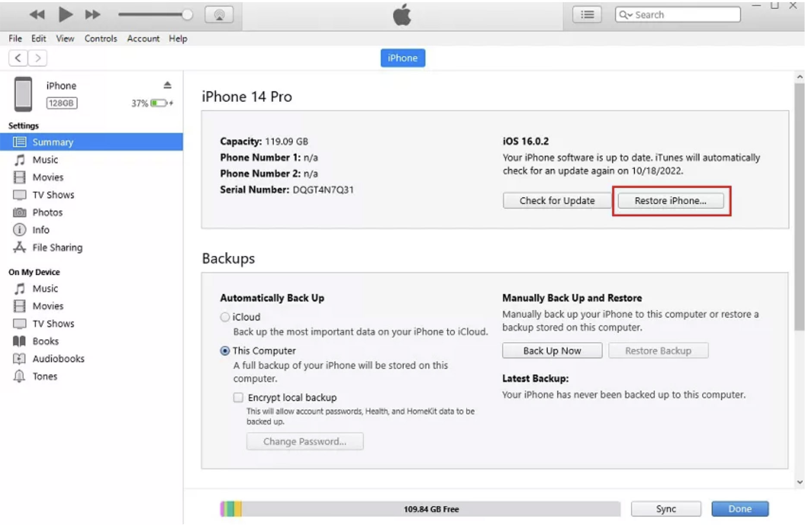The width and height of the screenshot is (805, 532).
Task: Select Summary in Settings sidebar
Action: [91, 142]
